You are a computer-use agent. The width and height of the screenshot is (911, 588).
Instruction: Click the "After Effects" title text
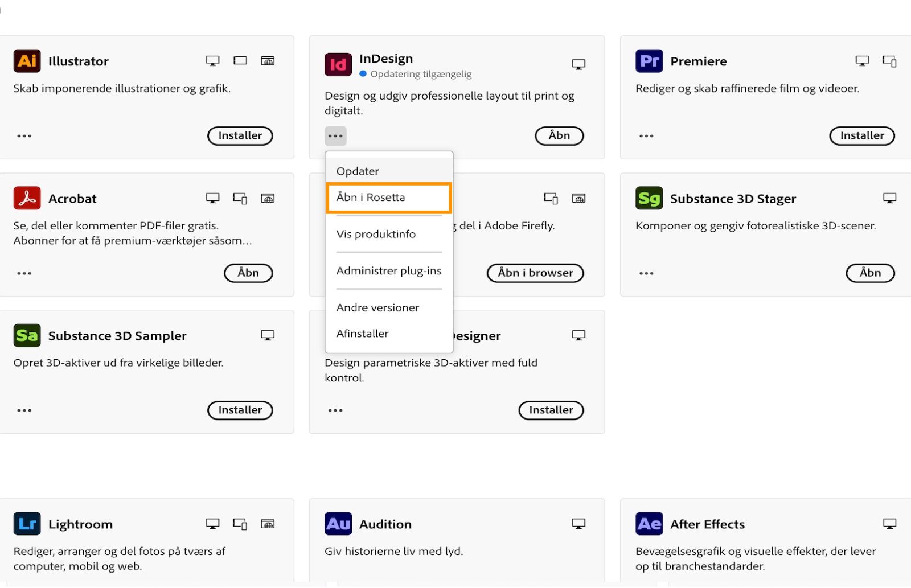[x=707, y=524]
